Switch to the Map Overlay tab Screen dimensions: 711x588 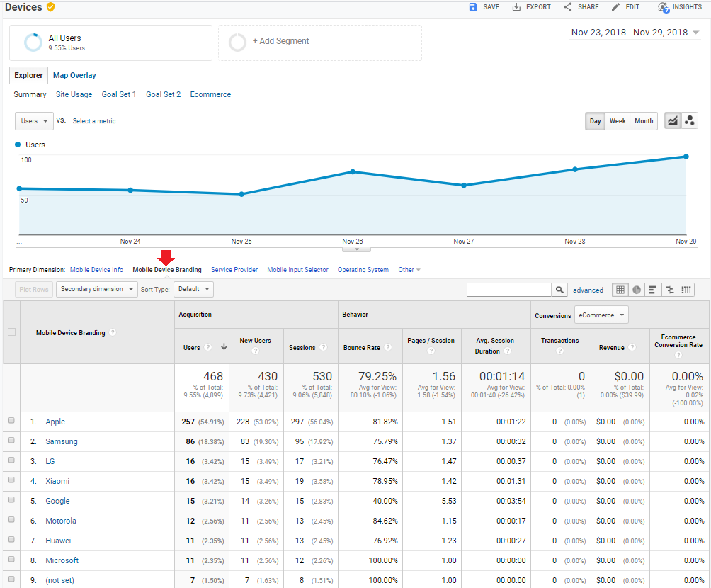coord(74,75)
